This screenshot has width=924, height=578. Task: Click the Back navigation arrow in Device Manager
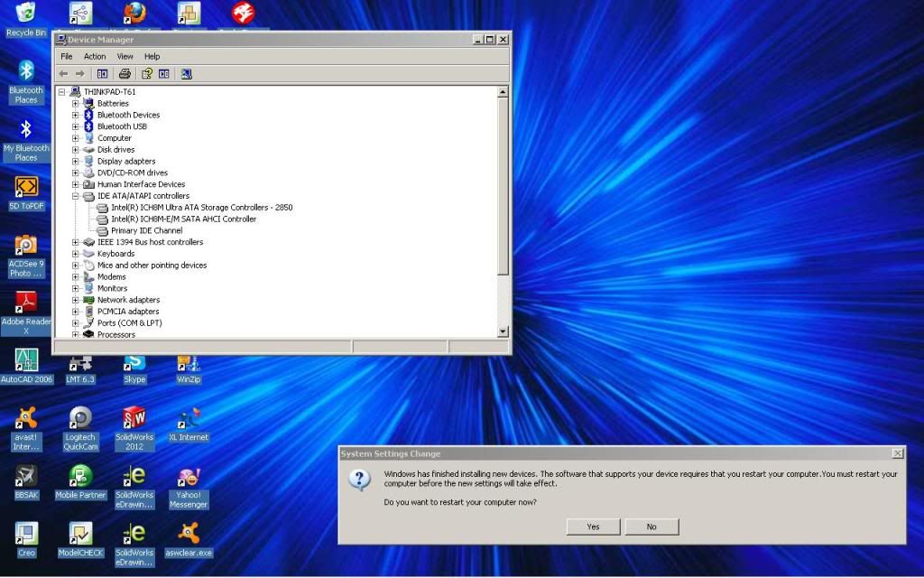[63, 74]
